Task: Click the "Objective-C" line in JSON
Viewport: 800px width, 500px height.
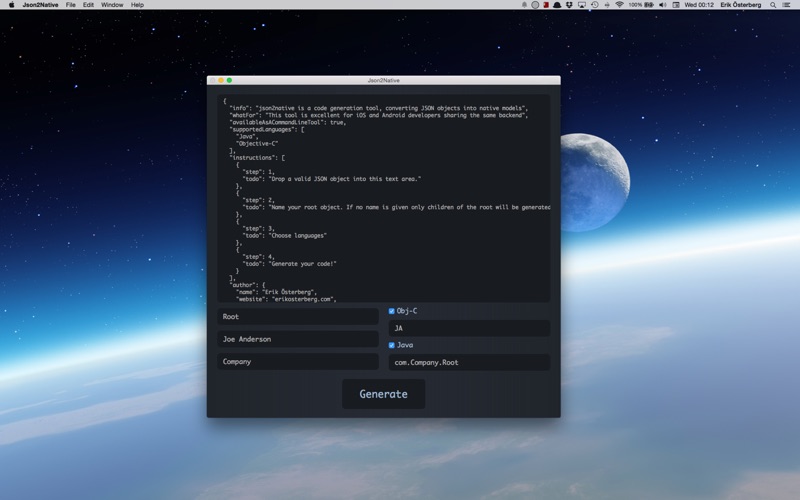Action: coord(257,143)
